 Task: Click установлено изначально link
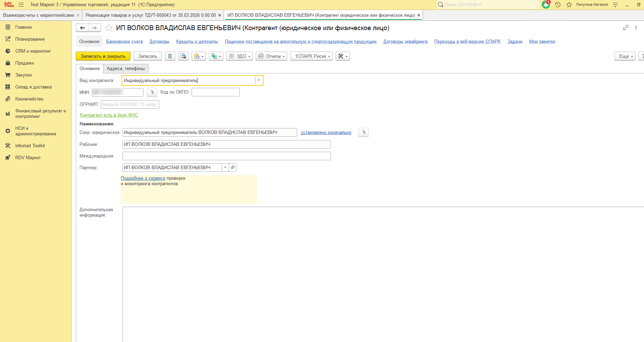click(326, 133)
